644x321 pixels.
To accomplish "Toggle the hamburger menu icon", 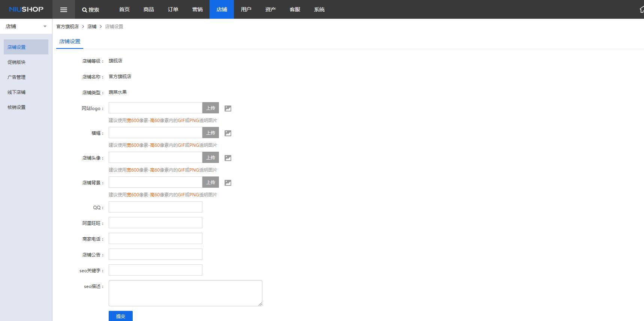I will pos(64,10).
